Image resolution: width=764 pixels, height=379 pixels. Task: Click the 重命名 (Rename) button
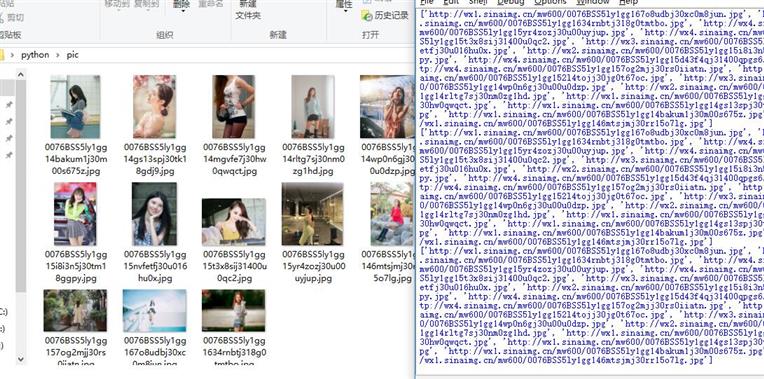(211, 4)
